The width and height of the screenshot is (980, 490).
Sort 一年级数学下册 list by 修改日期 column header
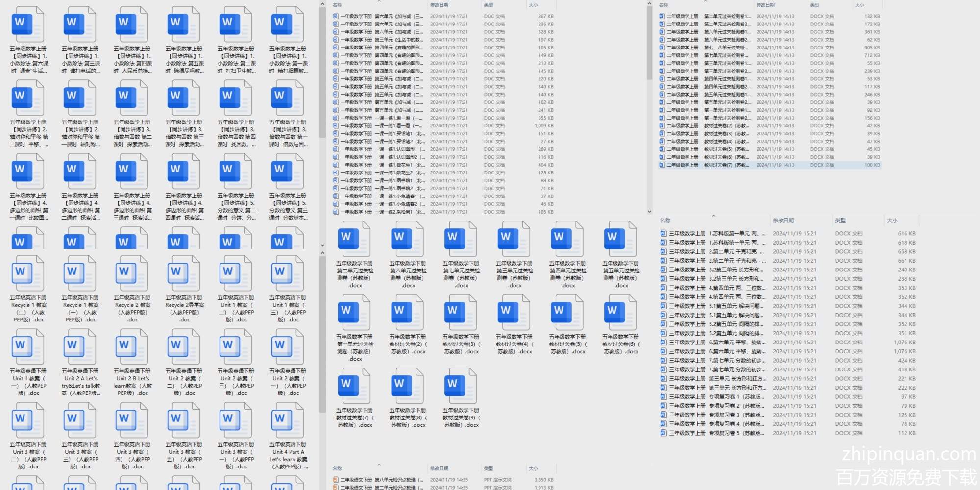tap(439, 5)
